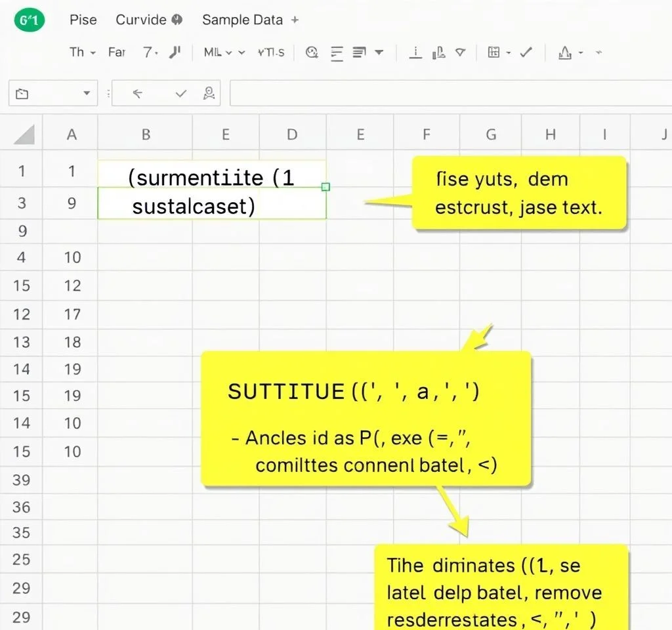Click the text alignment lines icon
The width and height of the screenshot is (672, 630).
[337, 52]
